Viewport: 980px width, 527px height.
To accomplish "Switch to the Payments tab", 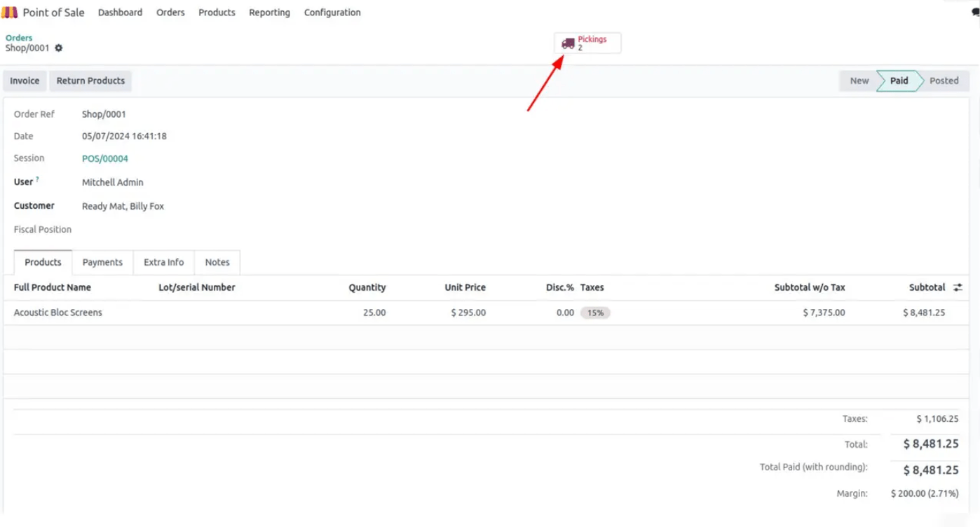I will click(102, 262).
